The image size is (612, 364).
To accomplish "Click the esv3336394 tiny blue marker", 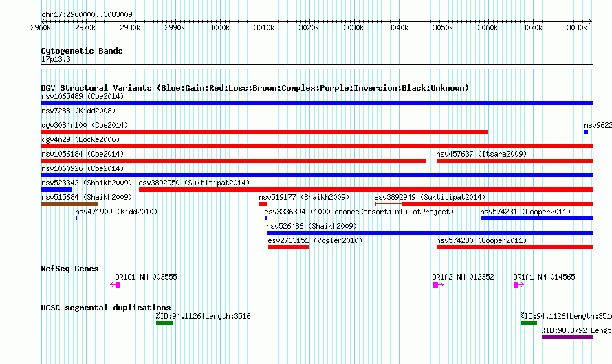I will tap(266, 218).
